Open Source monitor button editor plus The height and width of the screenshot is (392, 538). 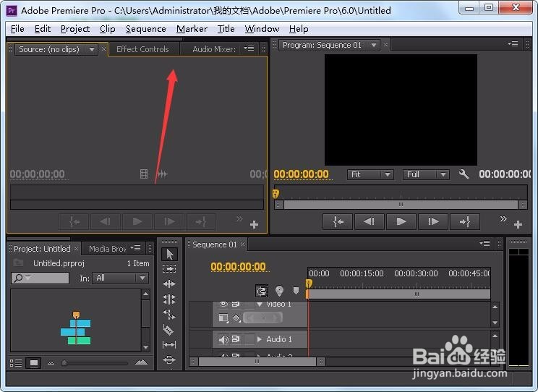pos(254,224)
